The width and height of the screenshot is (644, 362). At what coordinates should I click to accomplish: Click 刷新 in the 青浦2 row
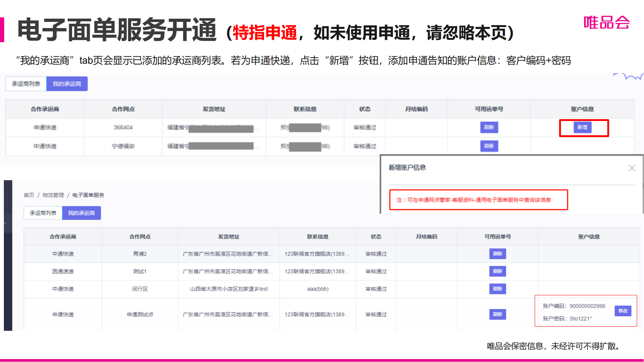coord(497,254)
